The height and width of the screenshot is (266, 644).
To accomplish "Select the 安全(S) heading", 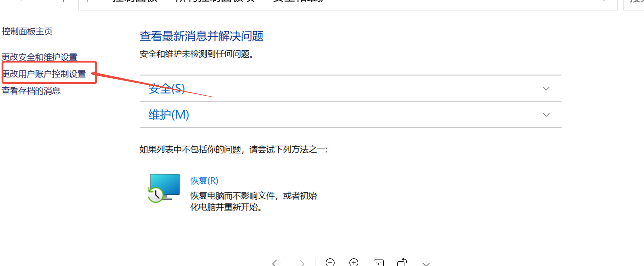I will pos(167,88).
